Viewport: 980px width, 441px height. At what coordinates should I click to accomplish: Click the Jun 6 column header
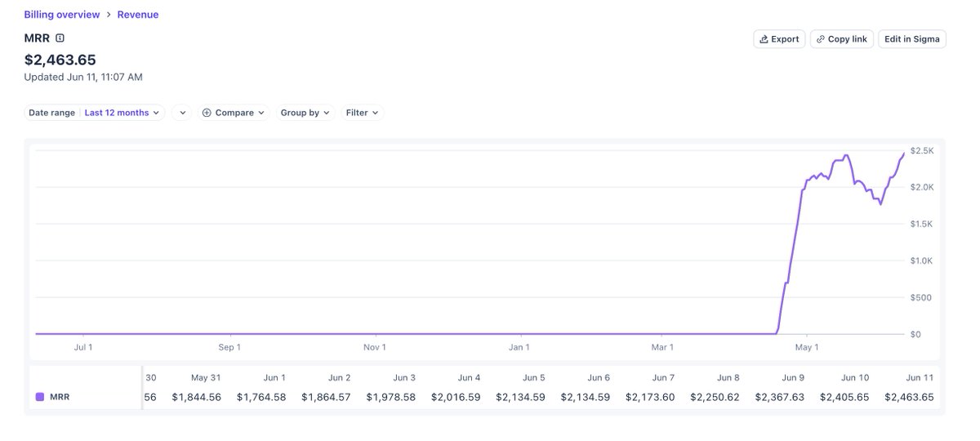(599, 378)
